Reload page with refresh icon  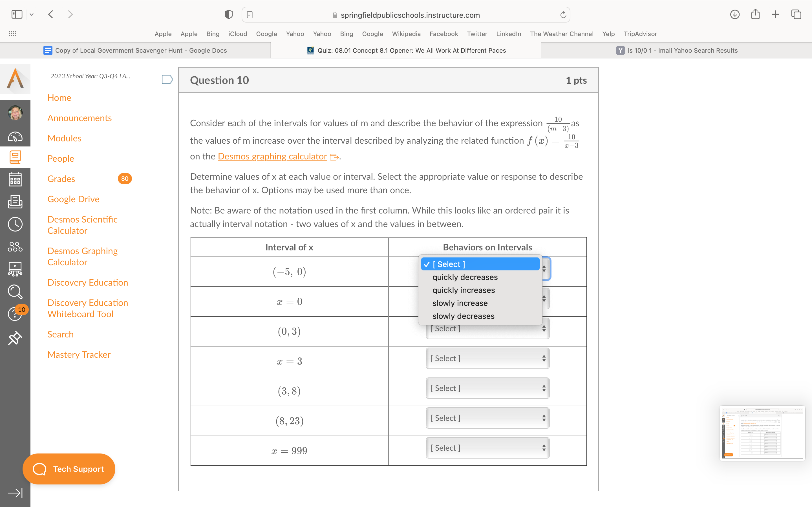tap(563, 15)
